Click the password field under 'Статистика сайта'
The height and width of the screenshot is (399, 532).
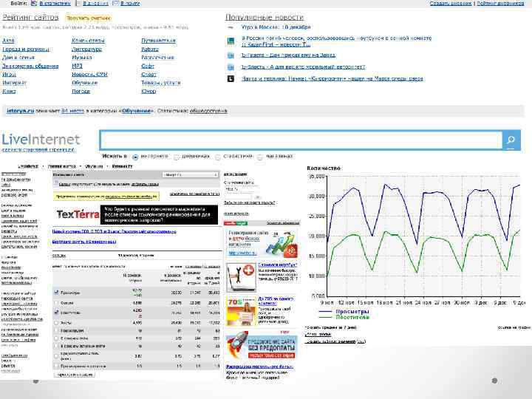[238, 197]
